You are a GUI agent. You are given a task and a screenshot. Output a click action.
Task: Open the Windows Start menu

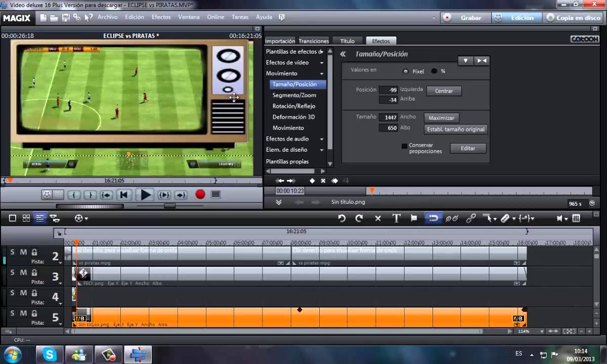click(12, 354)
